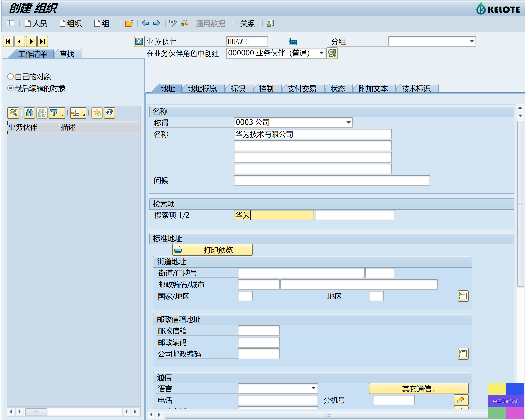Switch to the 支付交易 tab
The height and width of the screenshot is (420, 525).
coord(302,89)
